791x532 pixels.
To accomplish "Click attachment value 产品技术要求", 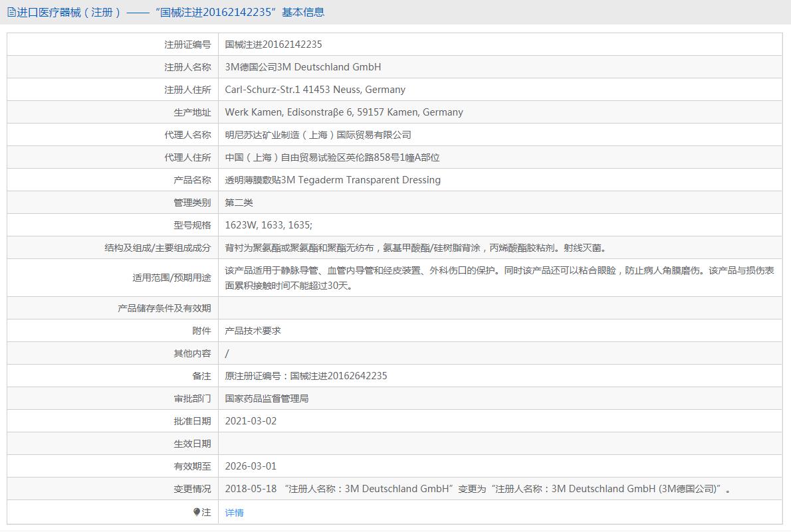I will [x=253, y=331].
